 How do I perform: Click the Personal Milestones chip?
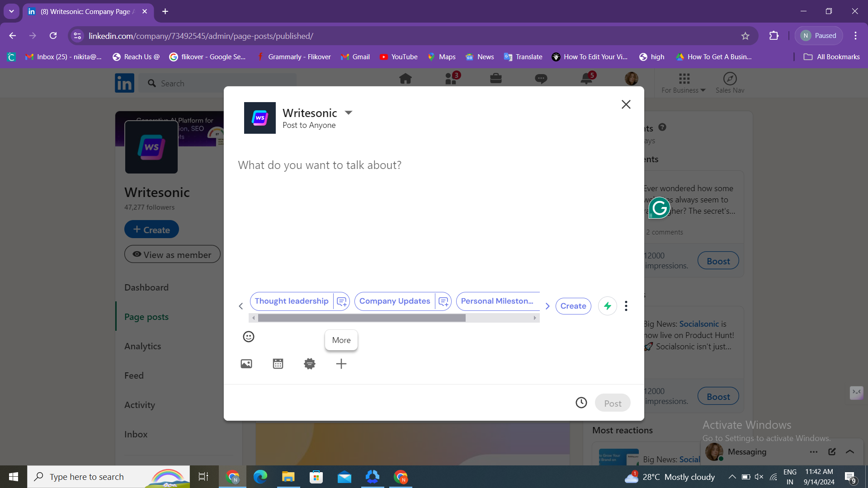tap(497, 301)
